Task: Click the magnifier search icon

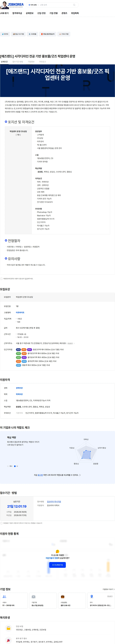Action: click(74, 5)
